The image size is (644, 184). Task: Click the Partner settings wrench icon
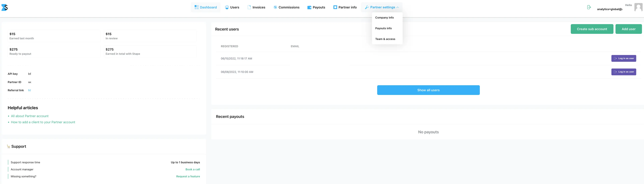click(367, 7)
